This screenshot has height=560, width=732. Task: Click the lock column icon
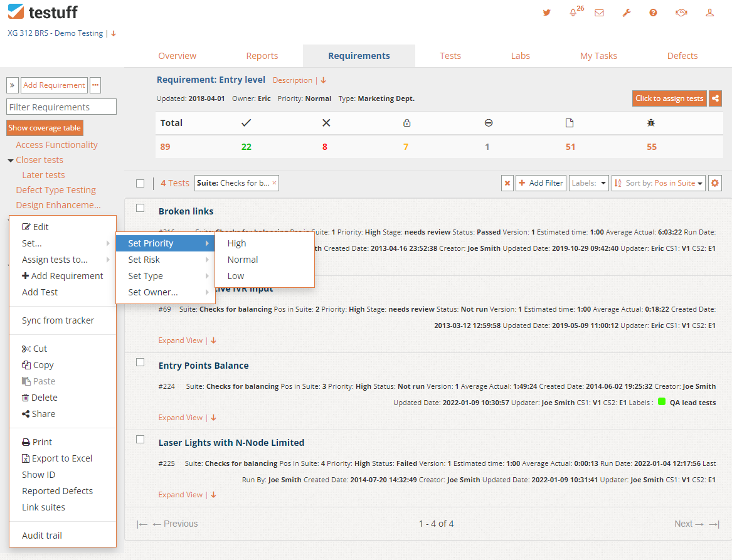pyautogui.click(x=406, y=123)
